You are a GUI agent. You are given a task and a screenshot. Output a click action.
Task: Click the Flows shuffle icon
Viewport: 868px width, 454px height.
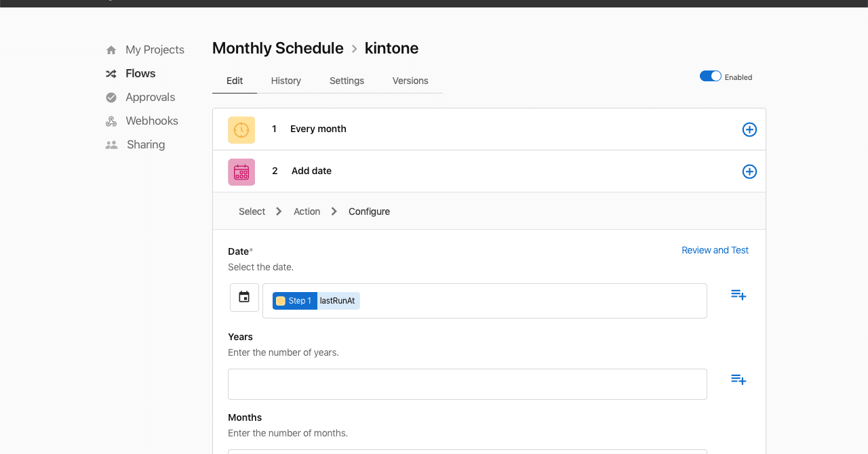point(111,74)
